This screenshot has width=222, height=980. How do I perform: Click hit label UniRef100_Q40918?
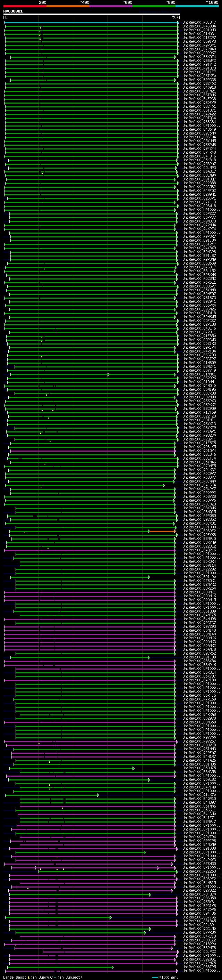tap(199, 88)
